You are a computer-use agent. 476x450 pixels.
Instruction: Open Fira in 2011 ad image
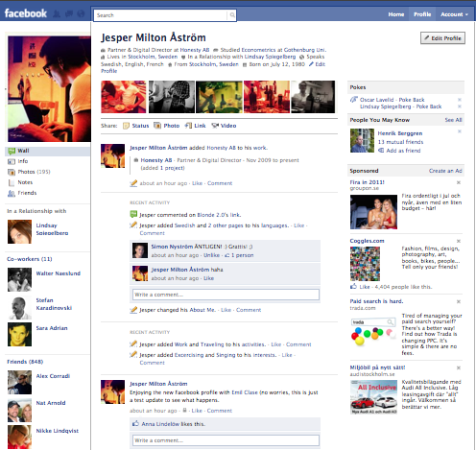click(373, 212)
